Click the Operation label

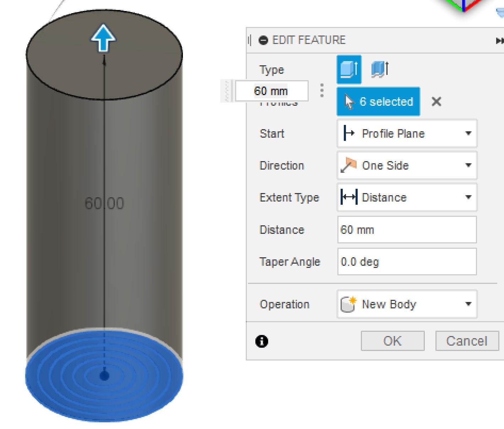coord(284,304)
